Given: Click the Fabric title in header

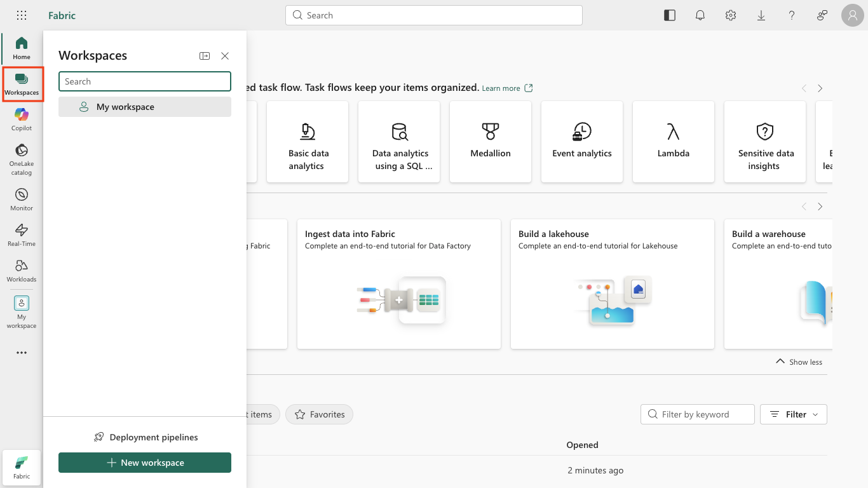Looking at the screenshot, I should [62, 15].
